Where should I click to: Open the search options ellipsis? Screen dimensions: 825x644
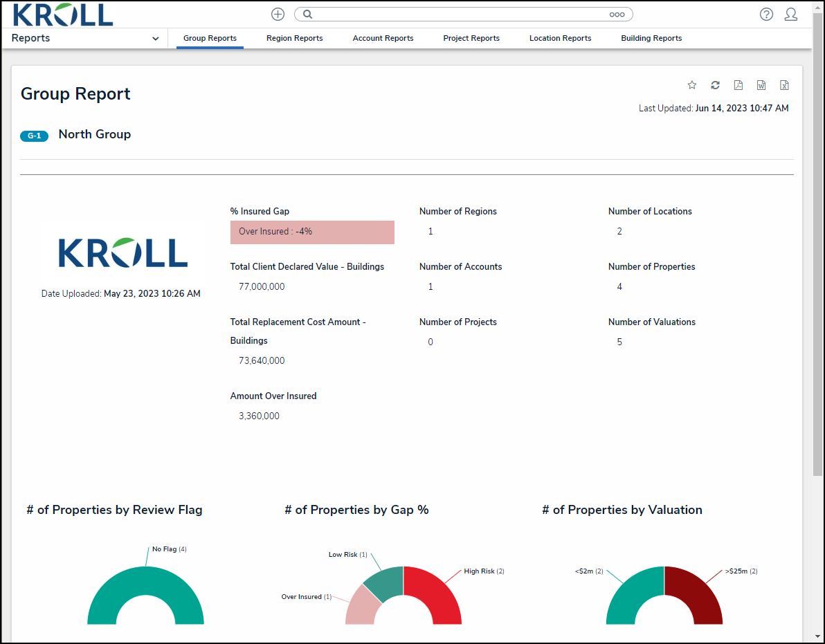[617, 15]
